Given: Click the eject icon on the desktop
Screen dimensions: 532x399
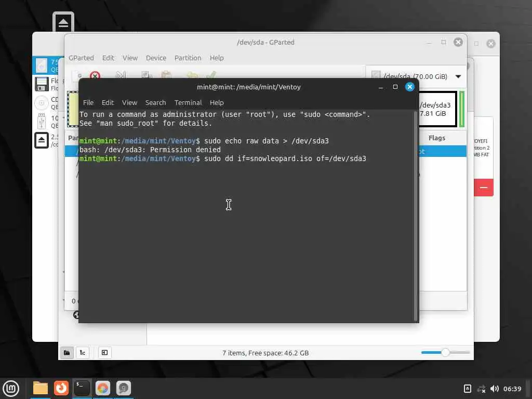Looking at the screenshot, I should tap(63, 23).
